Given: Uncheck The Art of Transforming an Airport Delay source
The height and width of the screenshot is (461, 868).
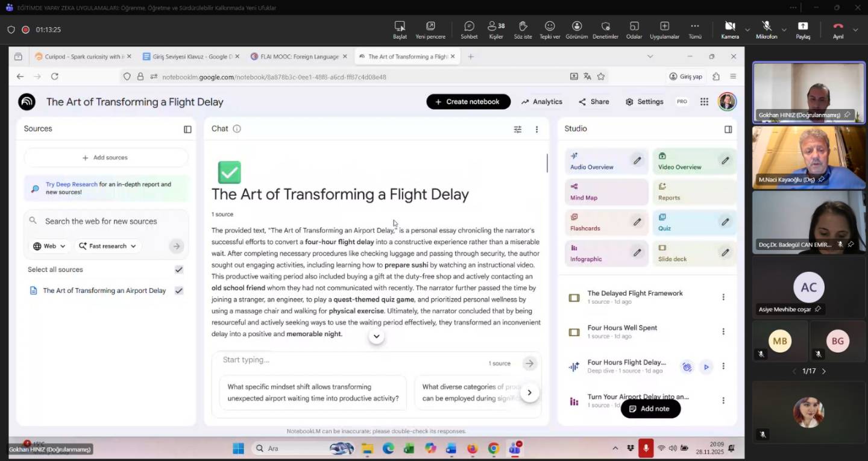Looking at the screenshot, I should 178,290.
